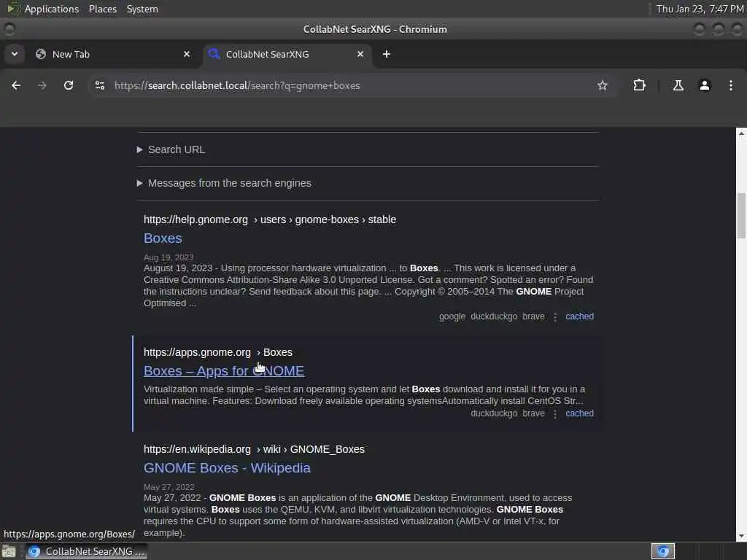Open the Chrome Labs flask icon
This screenshot has height=560, width=747.
pyautogui.click(x=678, y=85)
